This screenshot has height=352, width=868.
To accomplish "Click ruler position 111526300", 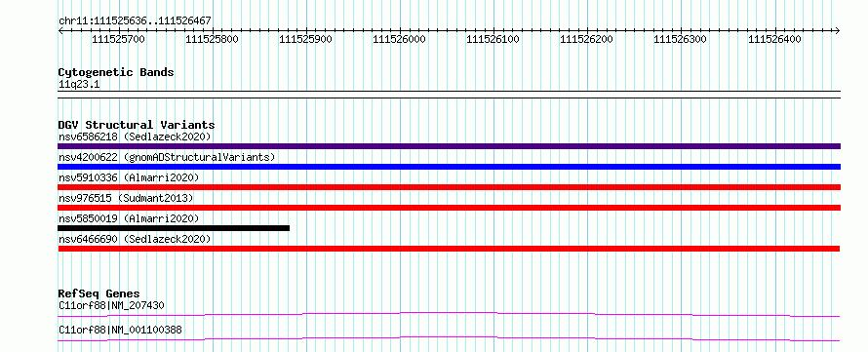I will point(681,39).
